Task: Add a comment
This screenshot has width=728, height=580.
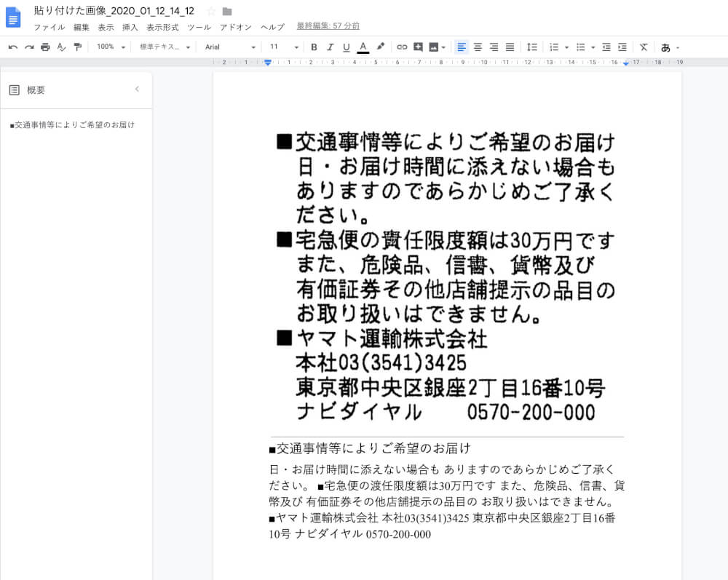Action: coord(418,47)
